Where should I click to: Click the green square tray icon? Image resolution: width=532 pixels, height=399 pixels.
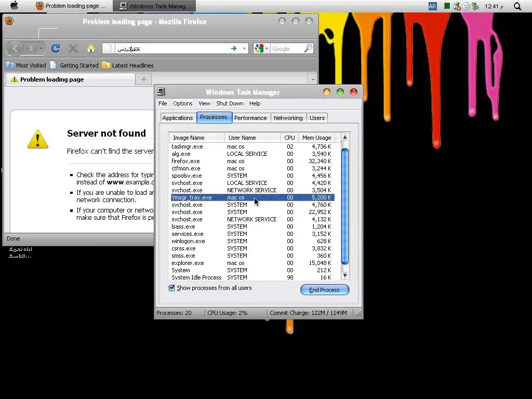447,6
